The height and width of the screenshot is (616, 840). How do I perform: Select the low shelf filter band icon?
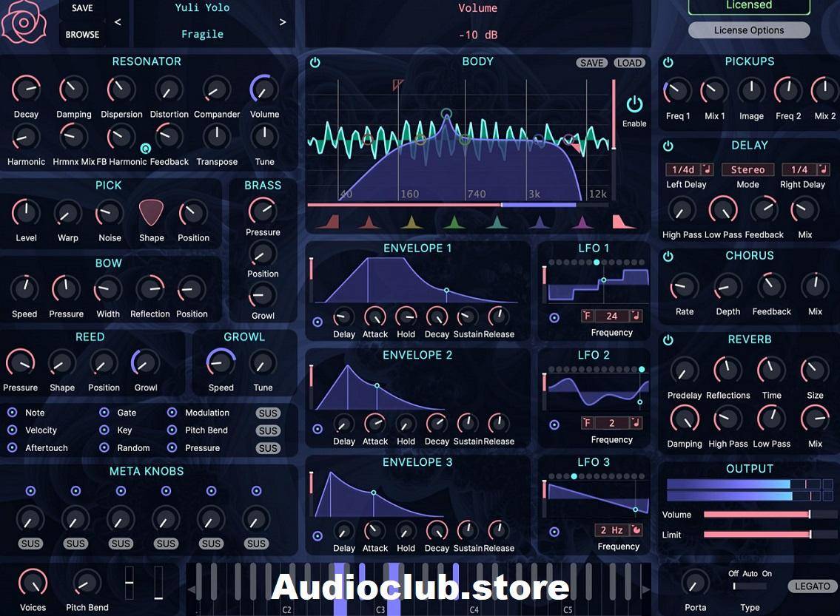[x=328, y=222]
